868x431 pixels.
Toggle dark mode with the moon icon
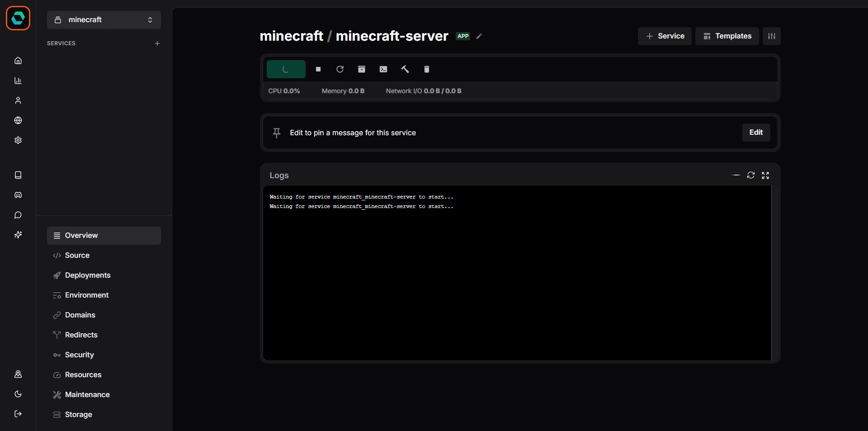18,394
